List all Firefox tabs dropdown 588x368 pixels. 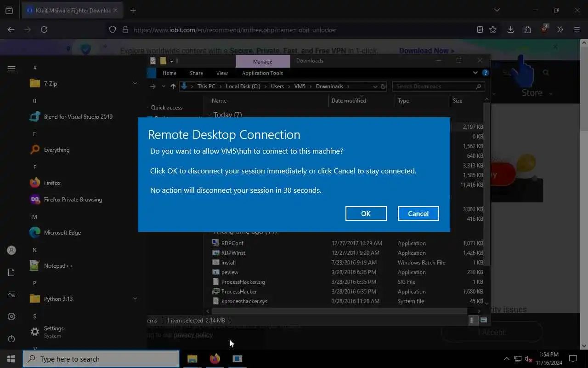pos(497,10)
